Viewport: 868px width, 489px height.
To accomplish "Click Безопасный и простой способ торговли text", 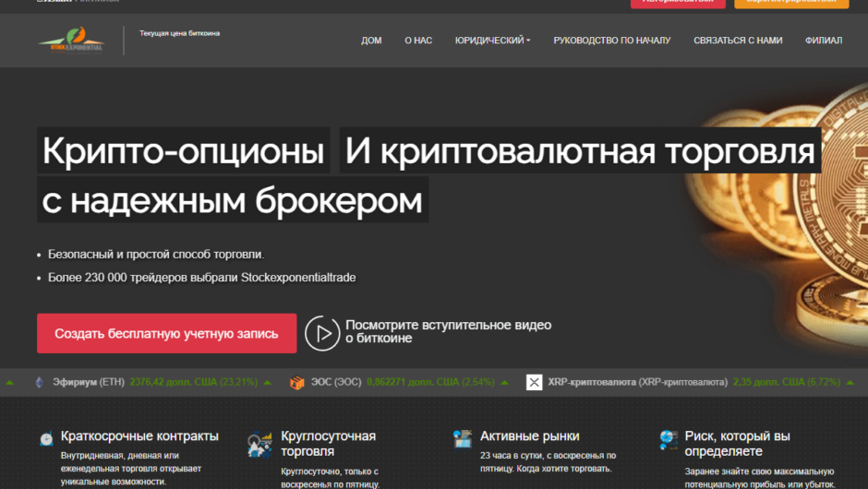I will (156, 255).
